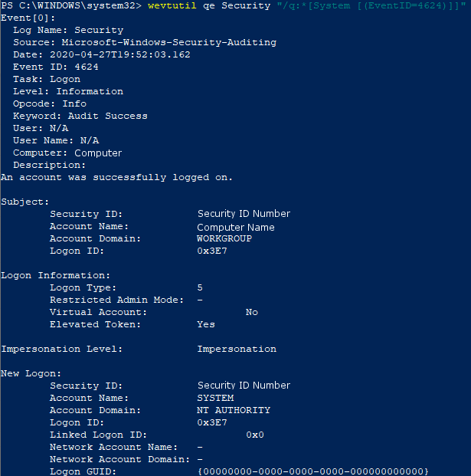Click the Linked Logon ID 0x0 value

[x=255, y=435]
